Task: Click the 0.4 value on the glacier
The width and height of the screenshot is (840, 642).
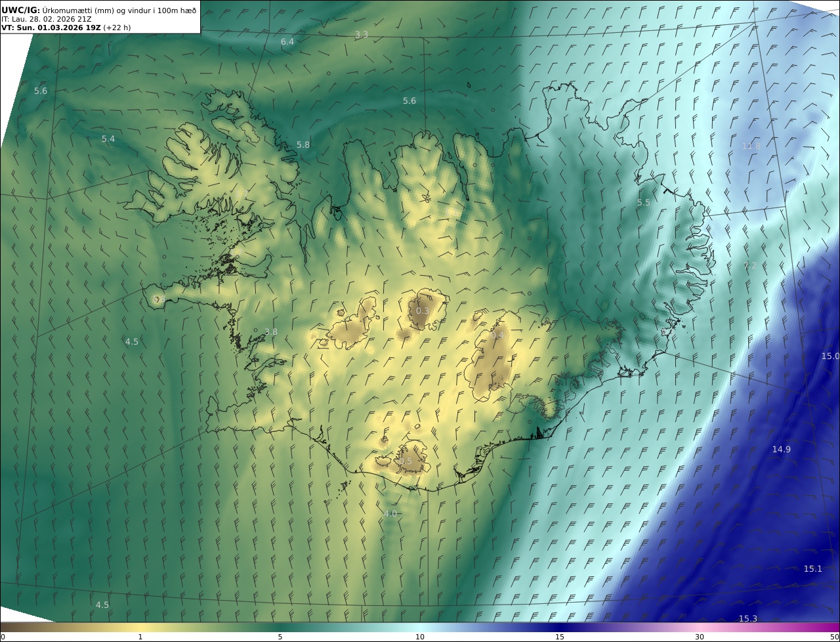Action: tap(497, 335)
